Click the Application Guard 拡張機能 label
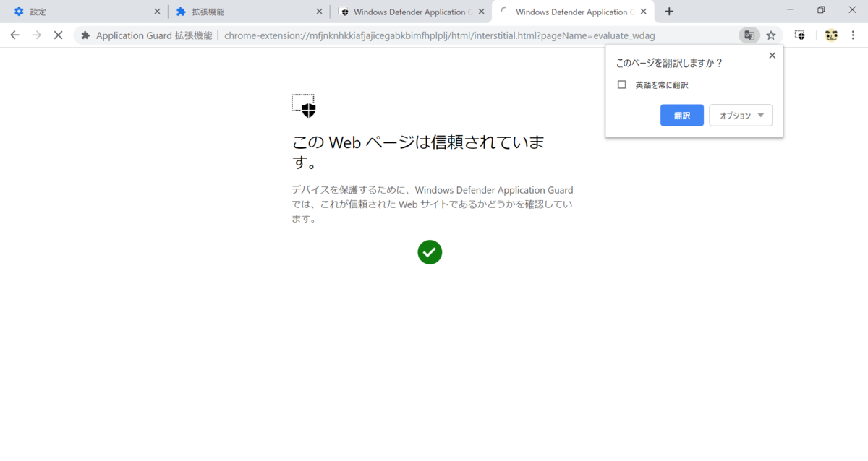The width and height of the screenshot is (868, 461). tap(154, 35)
